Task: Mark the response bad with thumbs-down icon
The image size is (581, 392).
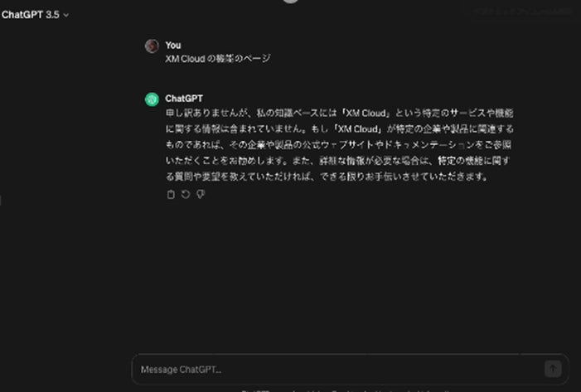Action: (x=201, y=194)
